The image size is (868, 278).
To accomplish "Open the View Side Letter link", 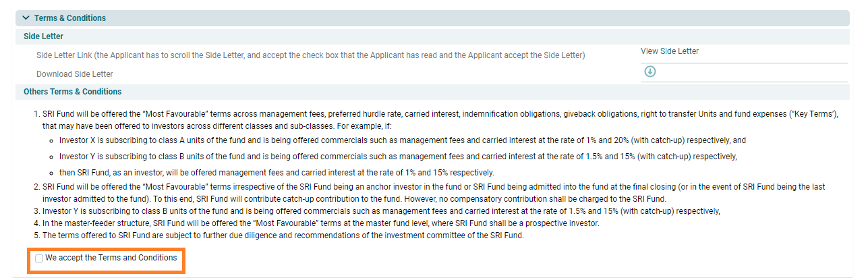I will click(x=669, y=51).
